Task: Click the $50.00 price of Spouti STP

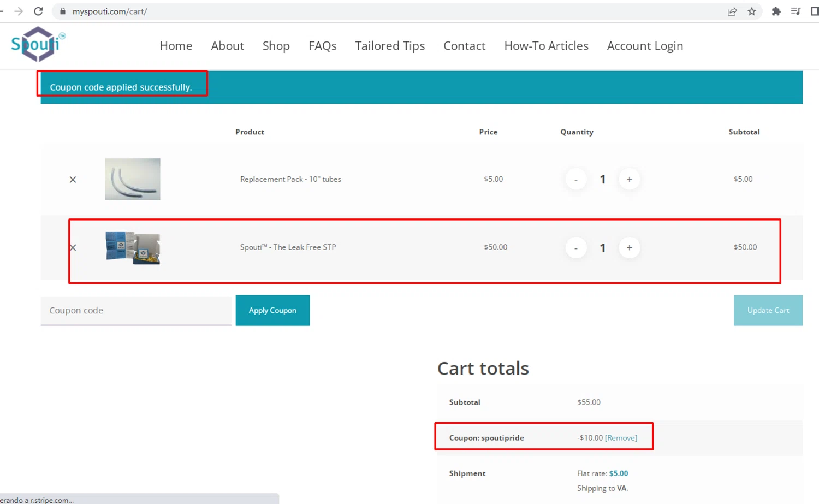Action: [x=495, y=247]
